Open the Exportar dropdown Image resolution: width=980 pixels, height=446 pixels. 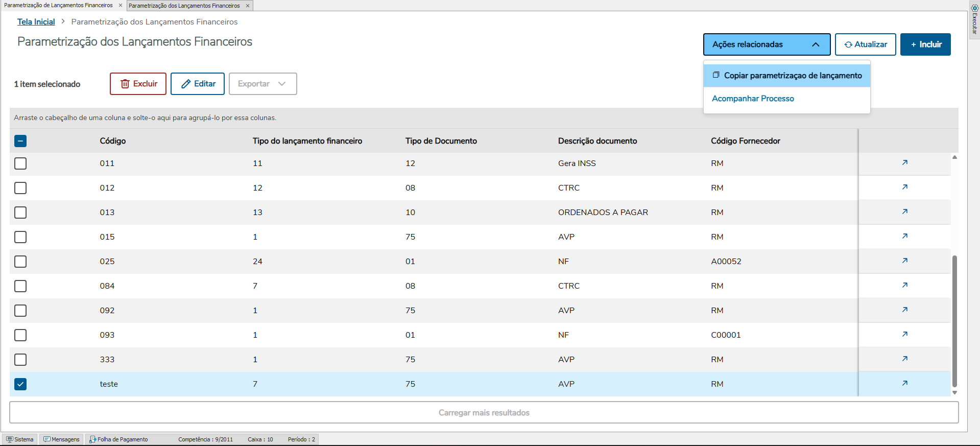262,84
